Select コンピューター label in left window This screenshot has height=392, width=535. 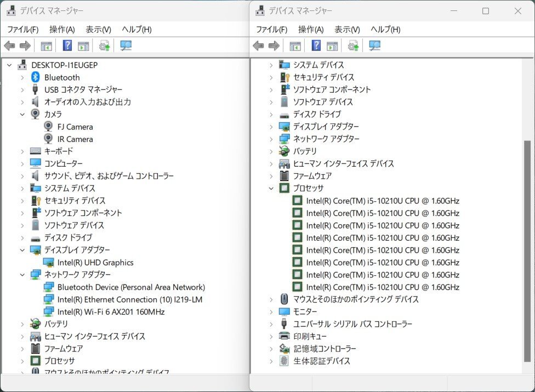(64, 163)
